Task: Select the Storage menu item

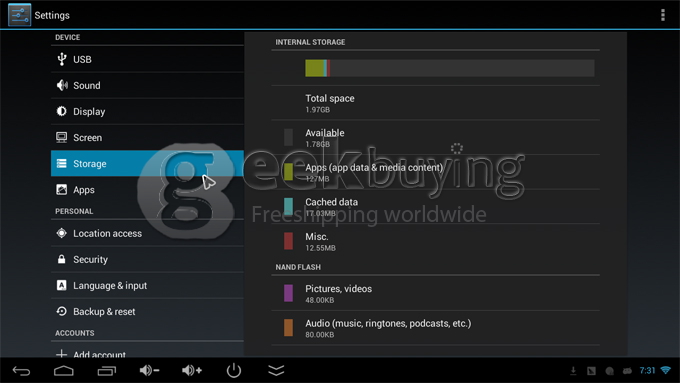Action: tap(147, 164)
